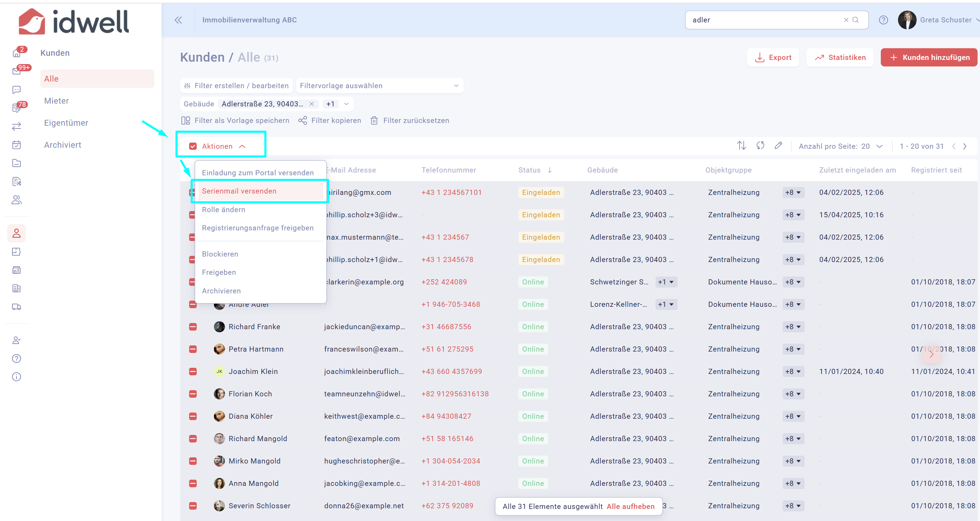The image size is (980, 521).
Task: Open Statistiken
Action: click(x=839, y=58)
